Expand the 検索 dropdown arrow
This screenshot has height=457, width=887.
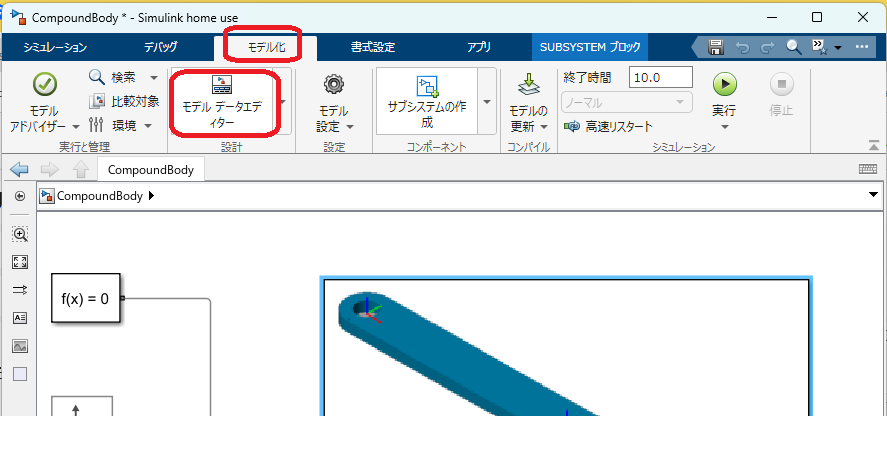[x=153, y=77]
